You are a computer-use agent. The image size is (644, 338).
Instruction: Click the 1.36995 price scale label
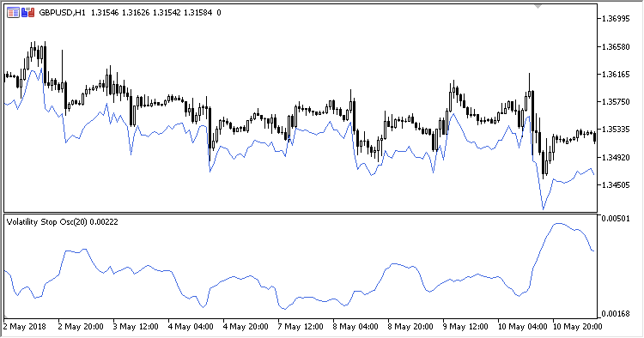click(x=616, y=19)
